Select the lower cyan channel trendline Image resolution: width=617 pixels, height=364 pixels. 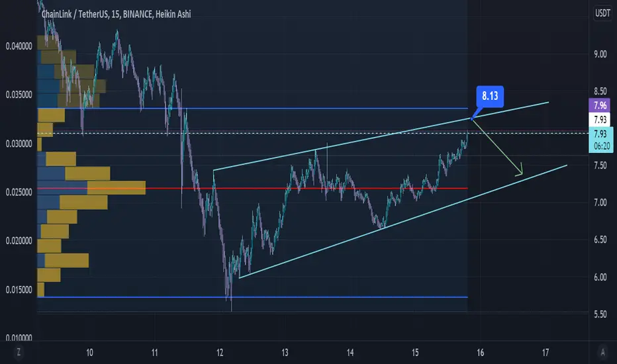pos(403,222)
